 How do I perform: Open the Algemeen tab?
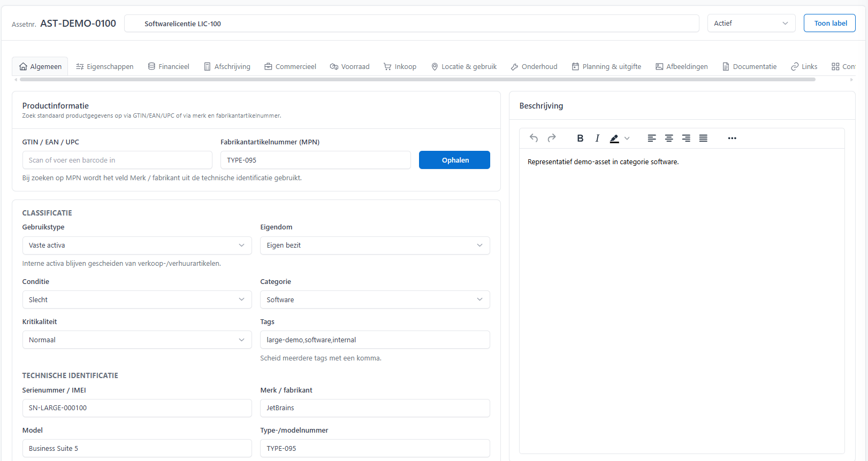[40, 66]
